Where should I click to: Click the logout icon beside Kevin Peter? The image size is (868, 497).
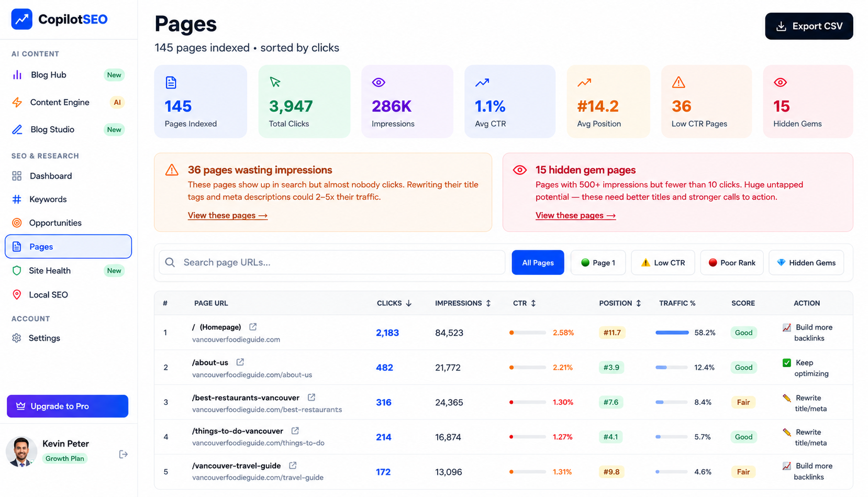124,454
